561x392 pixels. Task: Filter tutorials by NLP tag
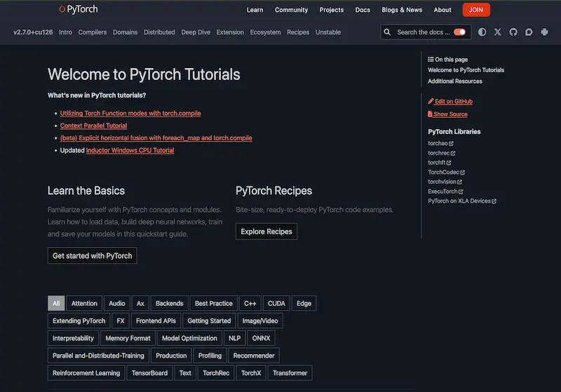(x=235, y=338)
